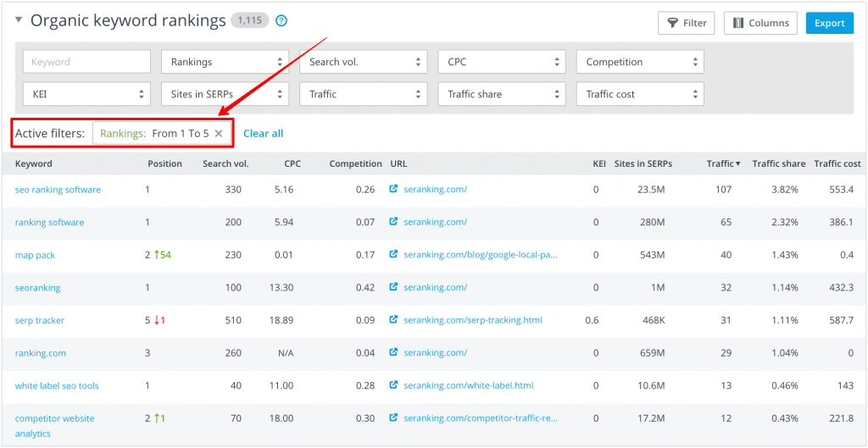868x448 pixels.
Task: Open the Traffic filter dropdown
Action: click(363, 94)
